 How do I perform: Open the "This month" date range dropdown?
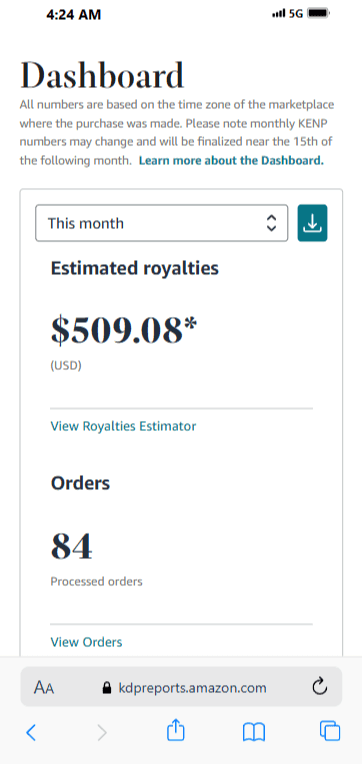(x=162, y=223)
